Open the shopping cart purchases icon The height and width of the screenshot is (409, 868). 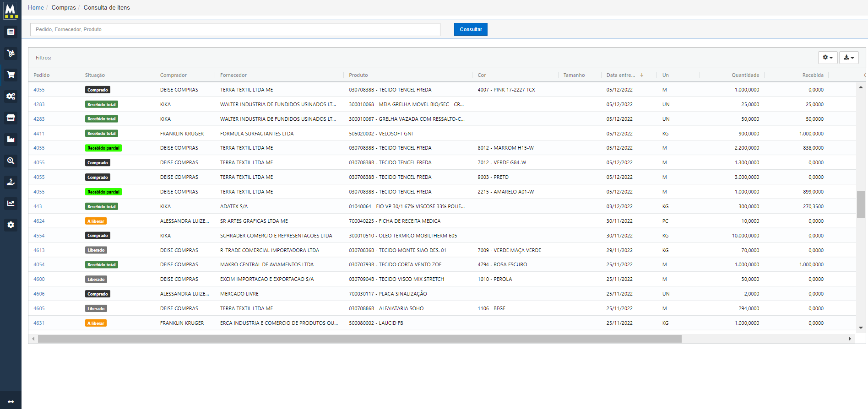[x=11, y=75]
